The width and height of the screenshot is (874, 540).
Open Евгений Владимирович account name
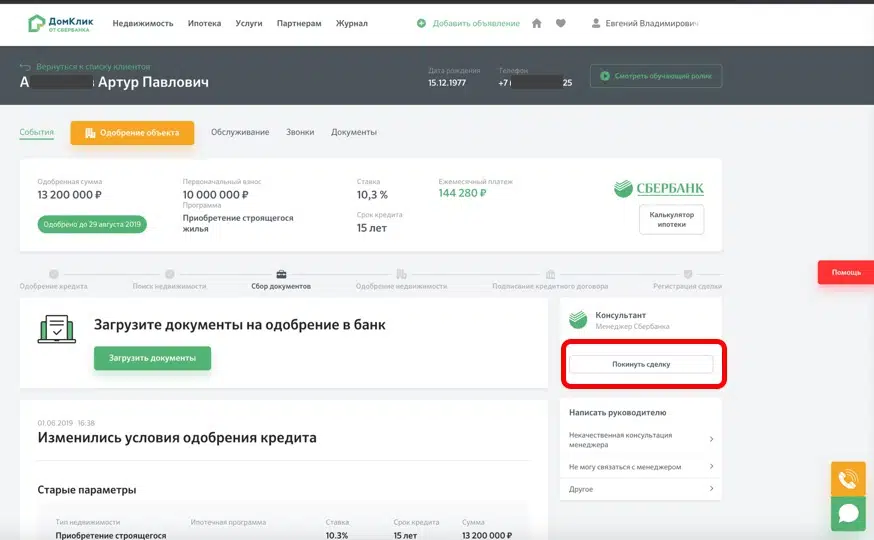[x=652, y=23]
